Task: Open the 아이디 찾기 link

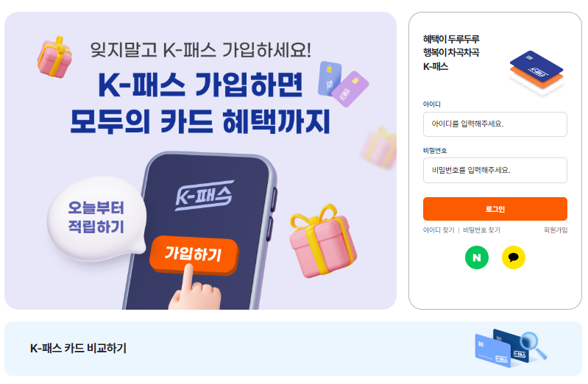Action: pyautogui.click(x=439, y=230)
